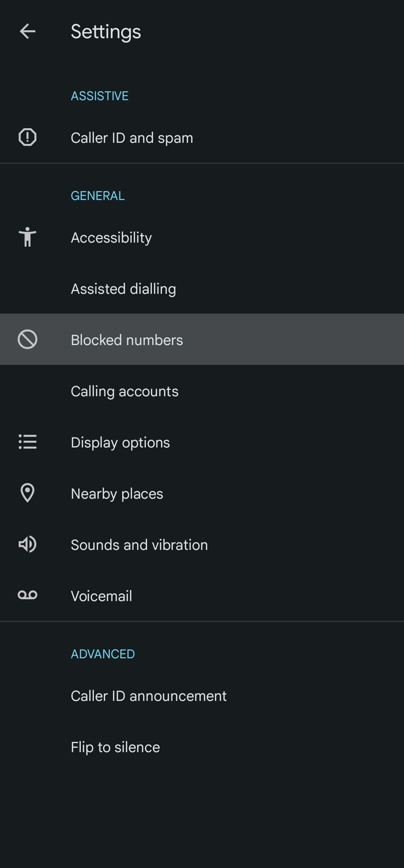Open Caller ID announcement option
Image resolution: width=404 pixels, height=868 pixels.
tap(149, 696)
